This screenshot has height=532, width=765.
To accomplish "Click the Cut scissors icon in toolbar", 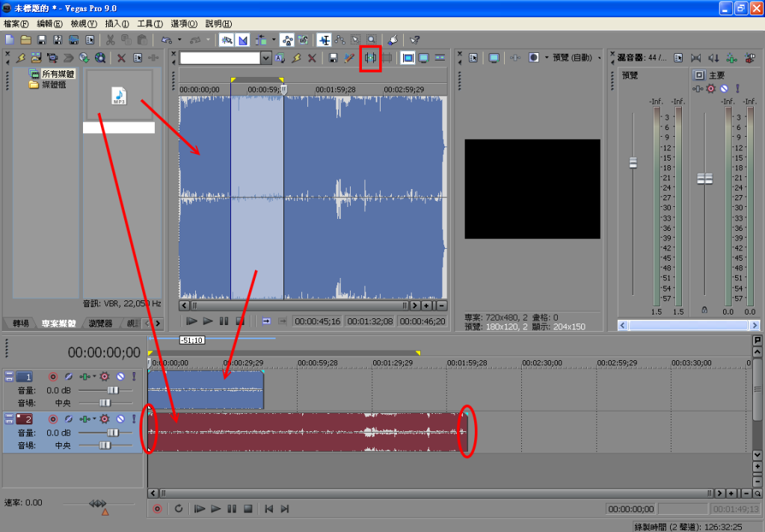I will (110, 40).
